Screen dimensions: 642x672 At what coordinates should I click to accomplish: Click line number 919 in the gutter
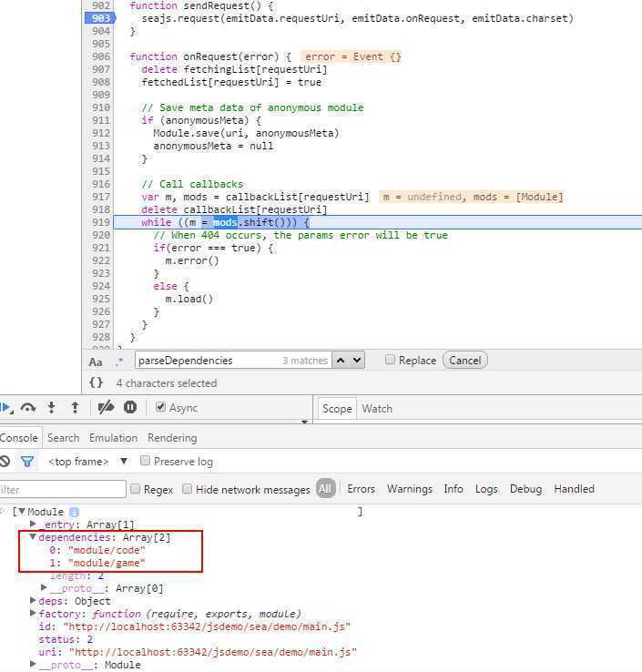coord(101,222)
